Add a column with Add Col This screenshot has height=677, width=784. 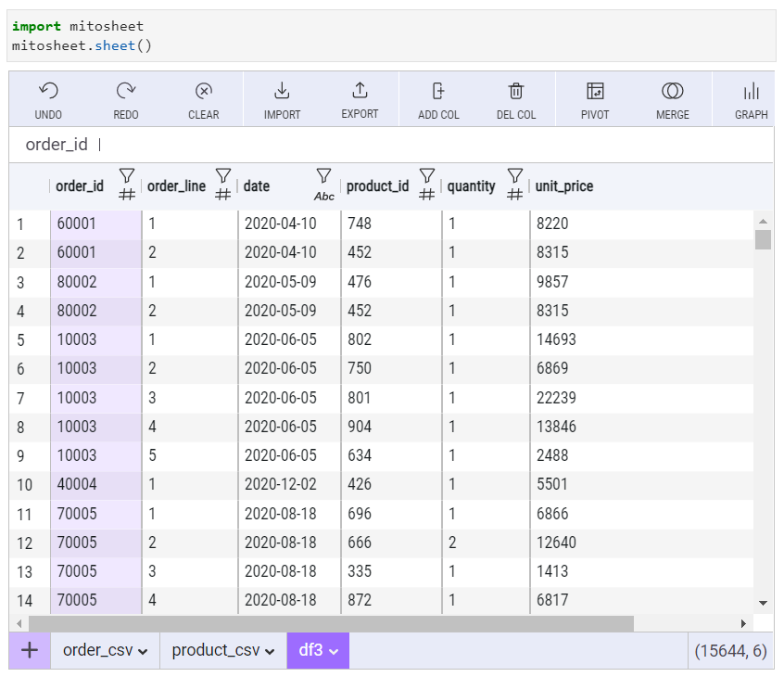pyautogui.click(x=438, y=91)
